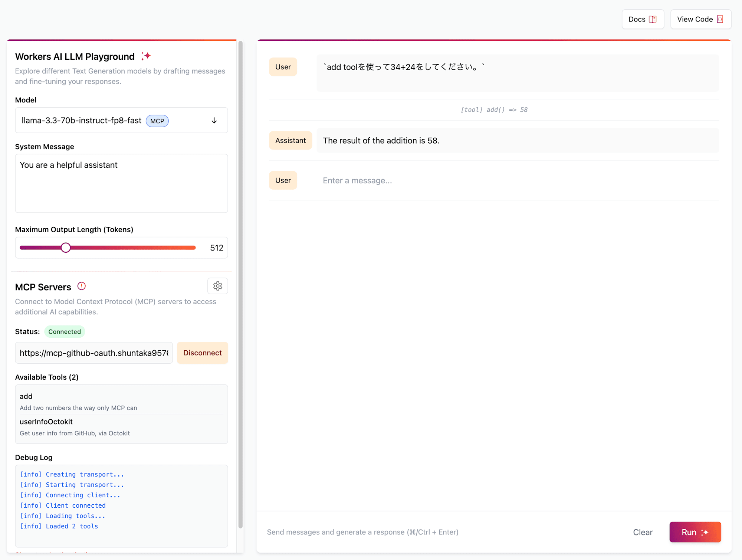
Task: Click 'Client connected' debug log line
Action: [x=63, y=505]
